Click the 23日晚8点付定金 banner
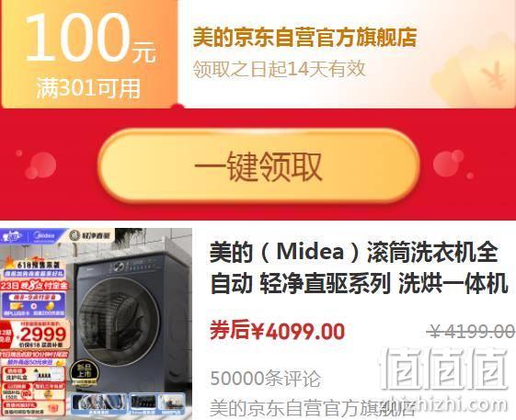Image resolution: width=516 pixels, height=420 pixels. click(34, 286)
